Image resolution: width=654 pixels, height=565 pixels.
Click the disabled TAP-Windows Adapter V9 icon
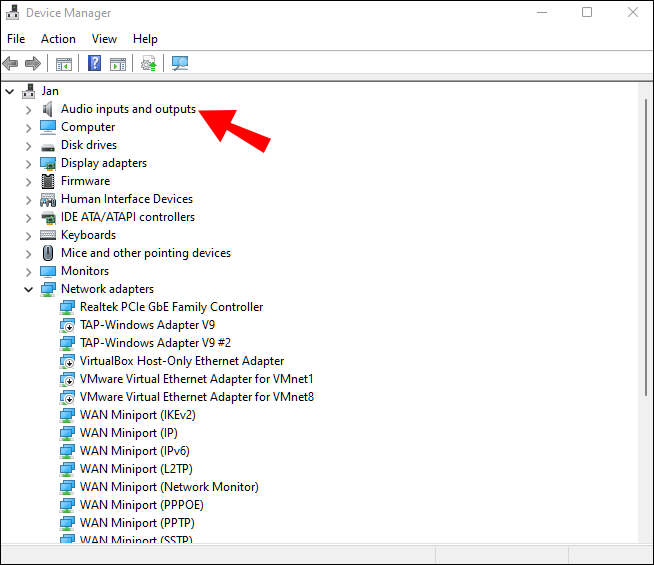[x=67, y=325]
